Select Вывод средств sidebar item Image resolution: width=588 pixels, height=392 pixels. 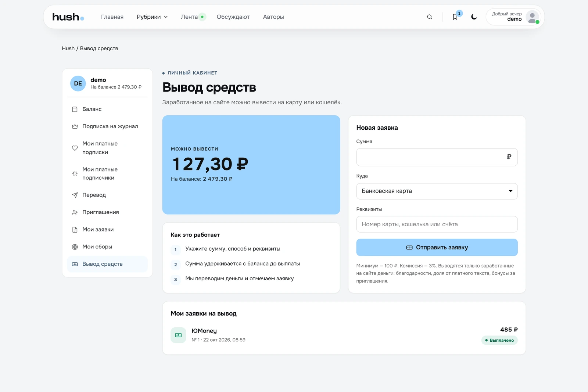click(x=107, y=264)
